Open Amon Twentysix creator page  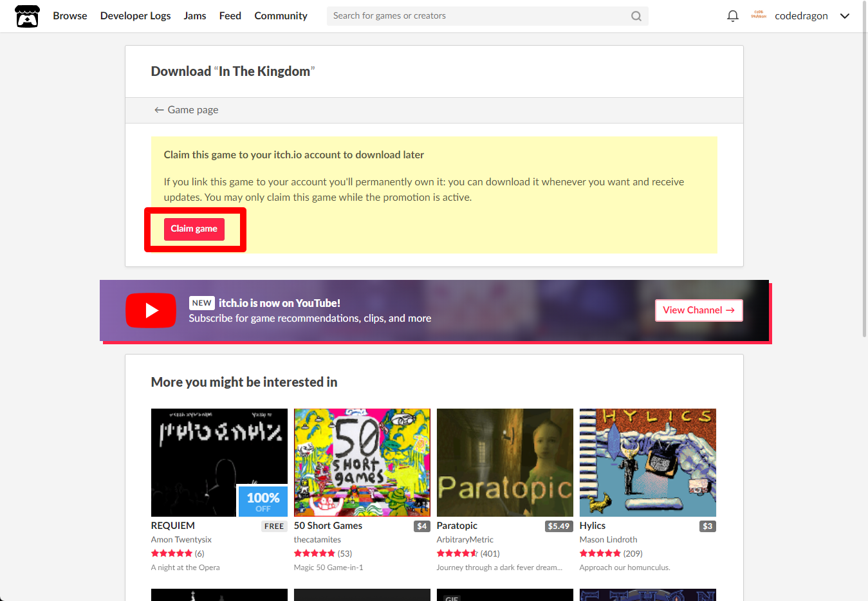(181, 540)
